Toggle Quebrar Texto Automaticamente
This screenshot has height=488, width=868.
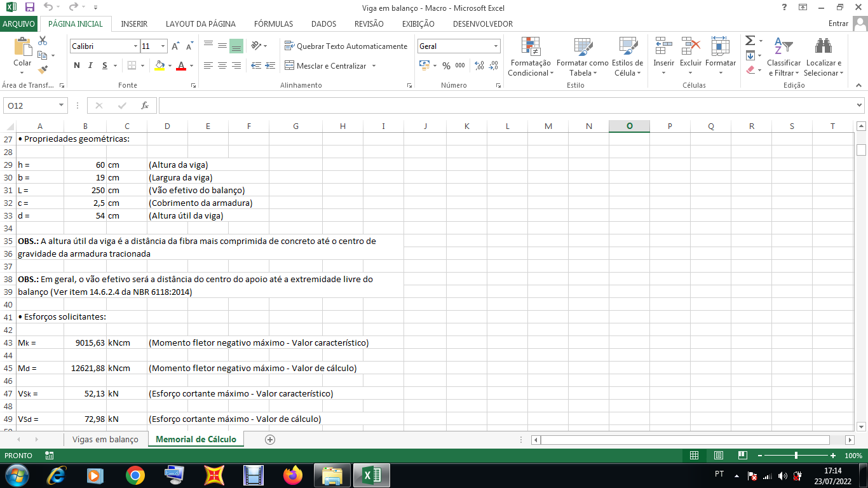tap(346, 46)
